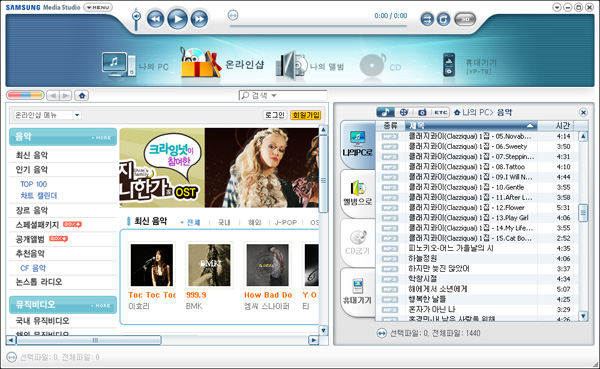This screenshot has width=600, height=369.
Task: Go back with the left arrow button
Action: (x=53, y=95)
